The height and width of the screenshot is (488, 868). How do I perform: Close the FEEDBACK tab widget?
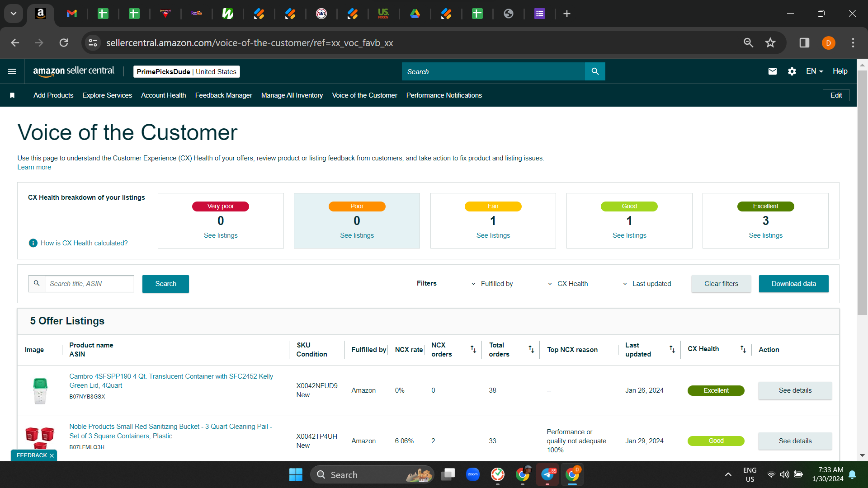click(x=52, y=455)
